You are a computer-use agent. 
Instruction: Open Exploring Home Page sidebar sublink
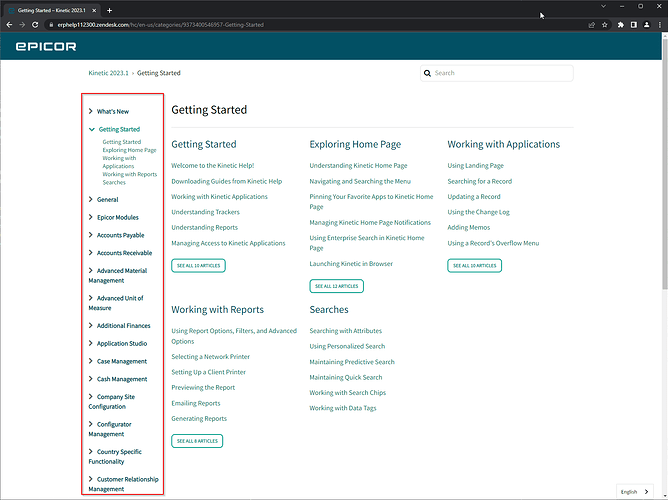pyautogui.click(x=130, y=150)
